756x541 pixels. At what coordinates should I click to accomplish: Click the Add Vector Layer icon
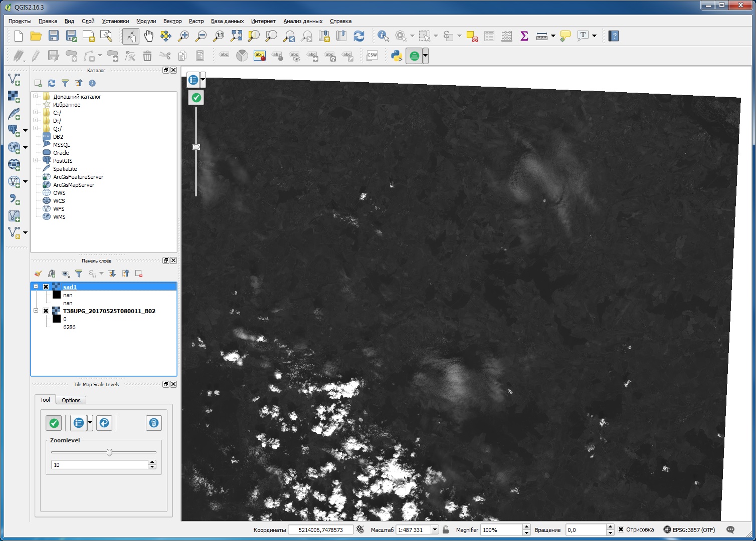click(14, 79)
